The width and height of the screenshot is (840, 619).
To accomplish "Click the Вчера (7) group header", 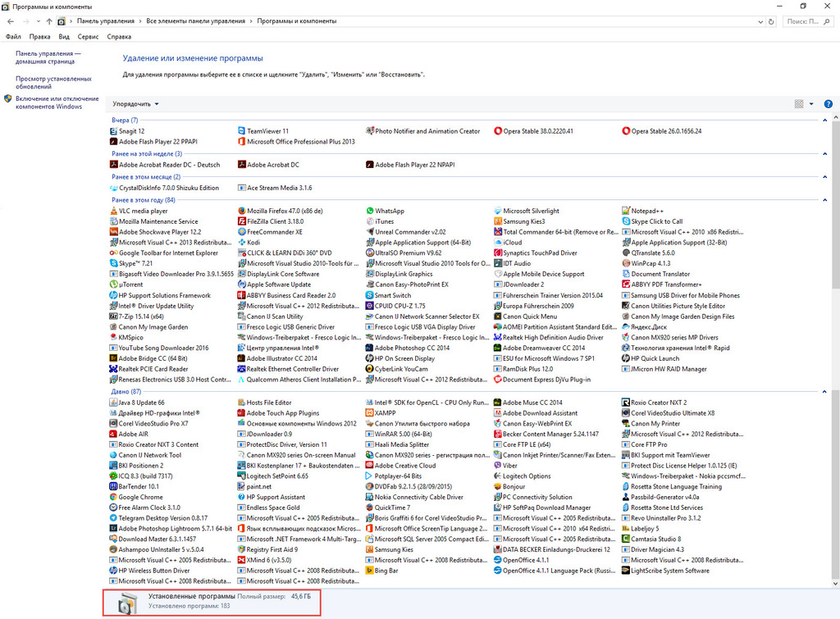I will coord(125,121).
